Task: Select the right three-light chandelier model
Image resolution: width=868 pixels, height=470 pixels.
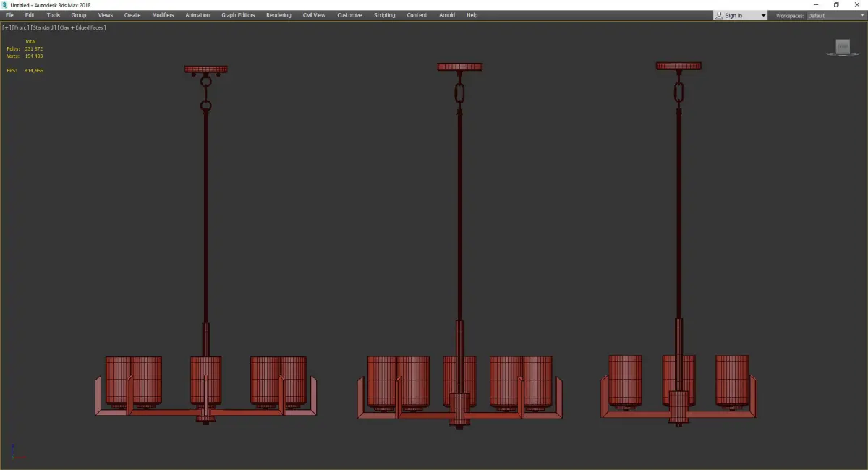Action: tap(678, 244)
